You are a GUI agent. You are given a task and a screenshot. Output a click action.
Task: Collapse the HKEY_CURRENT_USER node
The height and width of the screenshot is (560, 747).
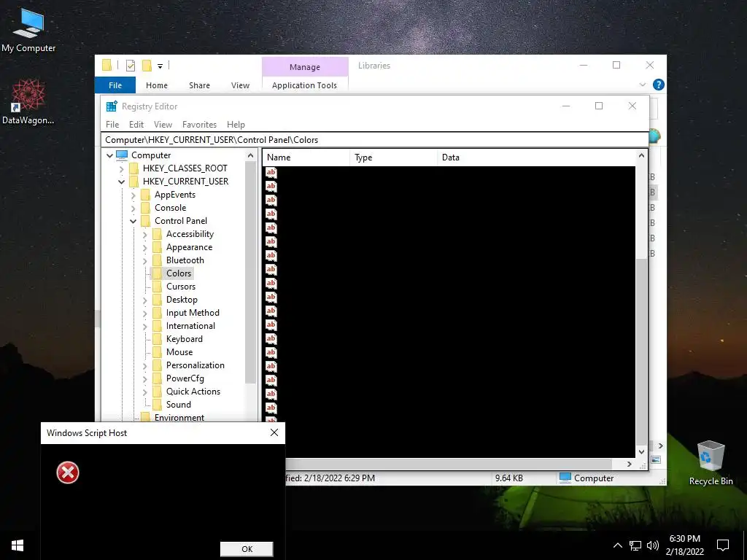pyautogui.click(x=122, y=182)
